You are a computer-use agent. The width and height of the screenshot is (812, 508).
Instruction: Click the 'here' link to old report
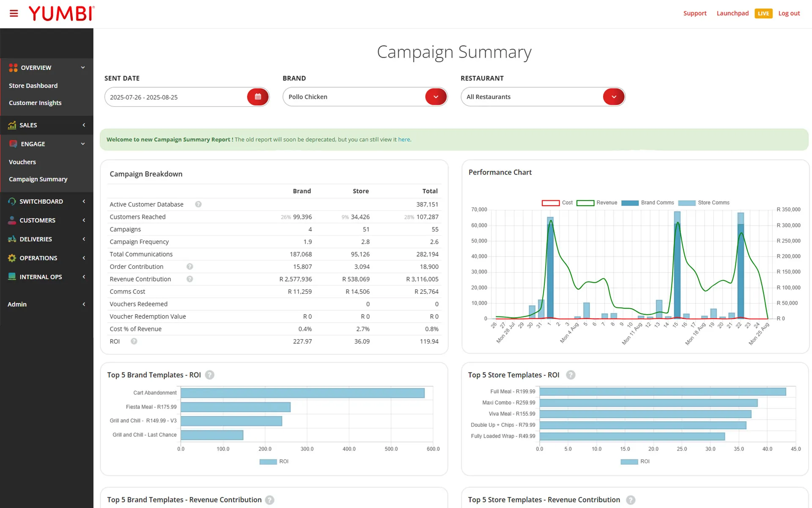pos(404,139)
